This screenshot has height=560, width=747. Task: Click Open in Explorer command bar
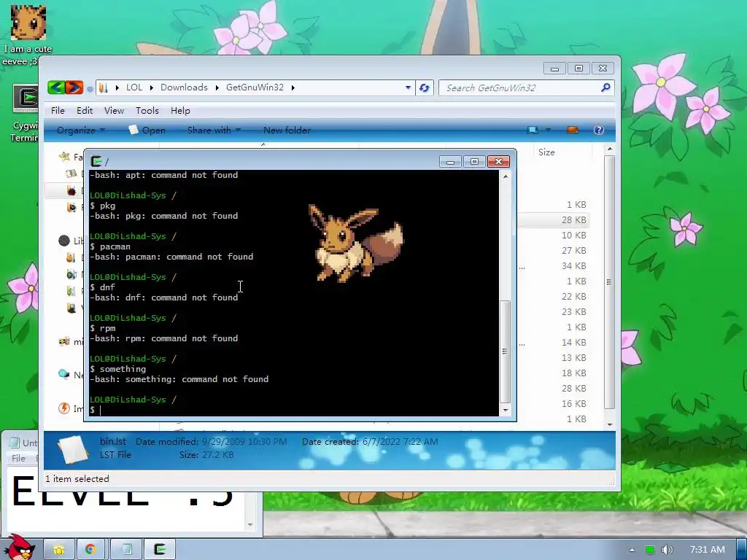[147, 130]
